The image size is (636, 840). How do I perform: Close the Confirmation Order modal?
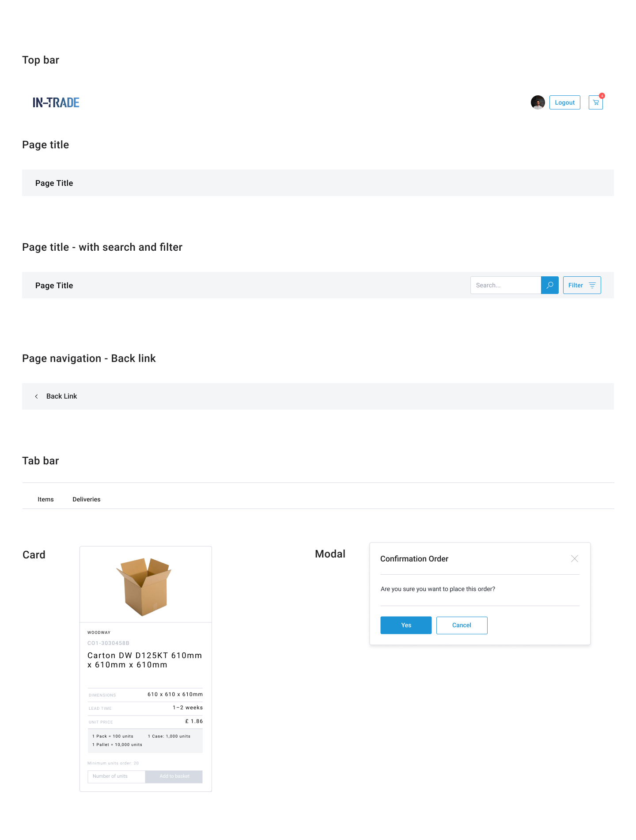pos(575,559)
